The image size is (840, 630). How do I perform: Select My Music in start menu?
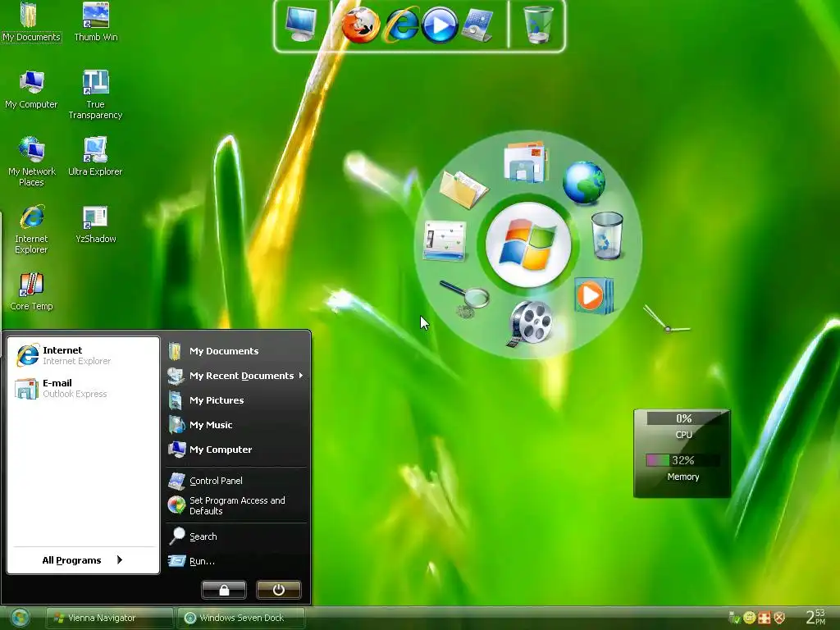(x=236, y=425)
